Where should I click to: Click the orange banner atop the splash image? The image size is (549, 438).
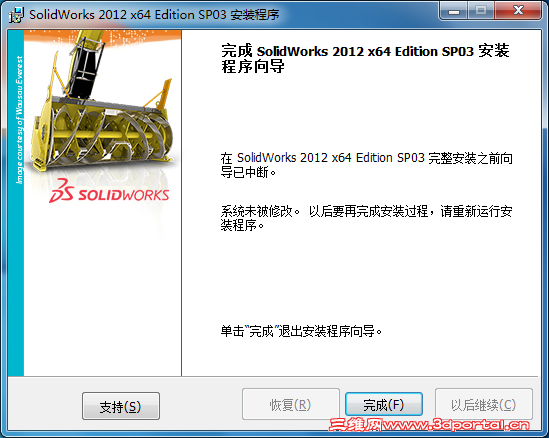coord(103,36)
